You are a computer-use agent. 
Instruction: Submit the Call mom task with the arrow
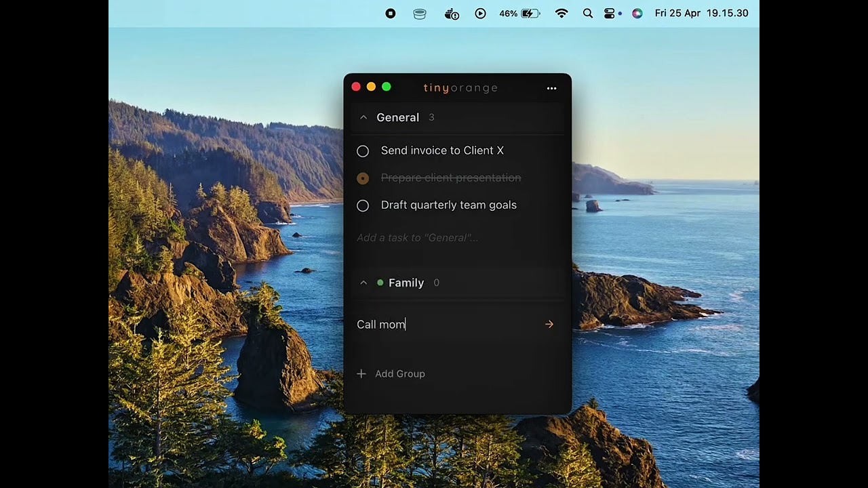[x=549, y=325]
